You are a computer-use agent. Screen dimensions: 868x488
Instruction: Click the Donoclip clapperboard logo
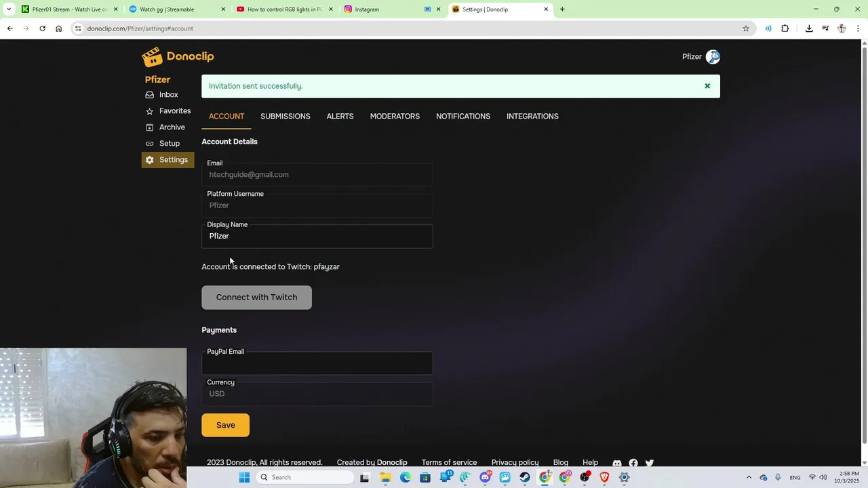point(178,57)
